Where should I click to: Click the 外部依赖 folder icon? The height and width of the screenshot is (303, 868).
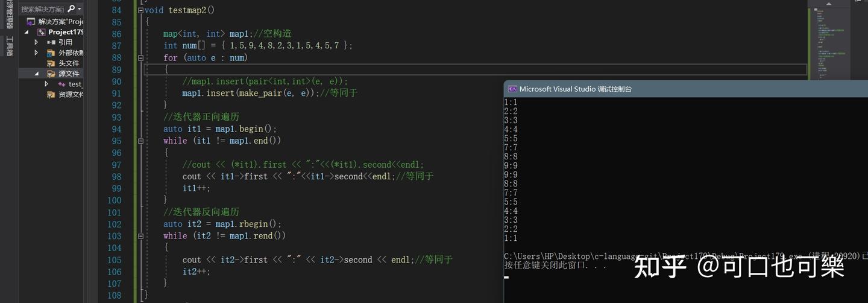(x=51, y=53)
